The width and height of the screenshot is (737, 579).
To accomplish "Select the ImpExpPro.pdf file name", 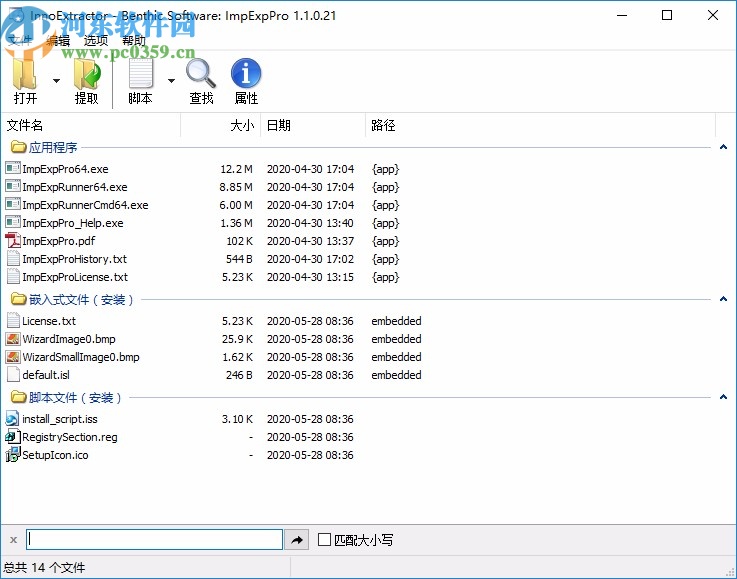I will [x=59, y=241].
